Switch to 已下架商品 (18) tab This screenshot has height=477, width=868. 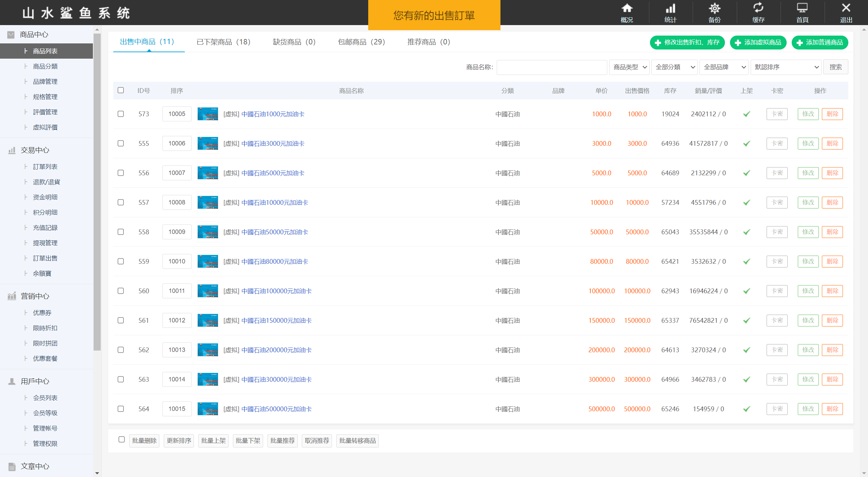223,42
